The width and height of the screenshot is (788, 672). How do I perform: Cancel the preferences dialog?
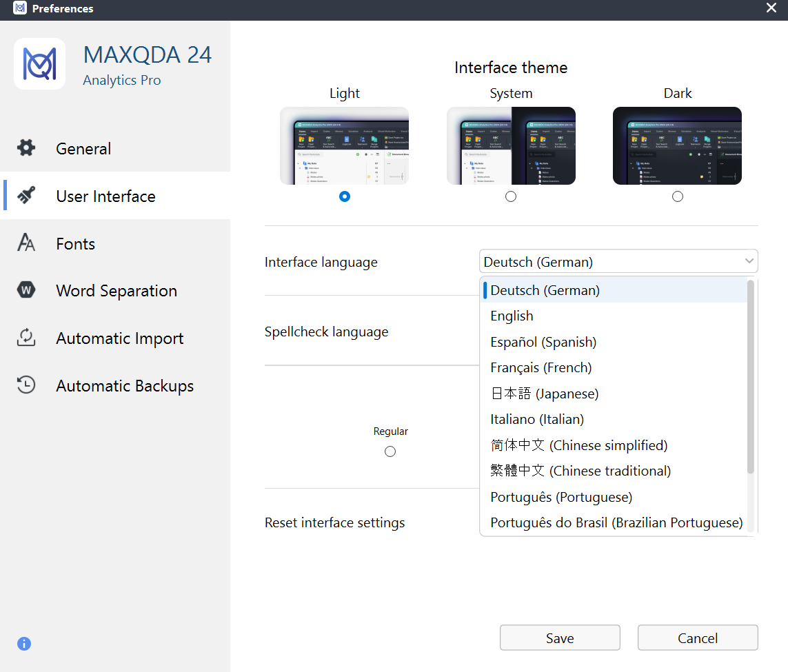click(698, 638)
